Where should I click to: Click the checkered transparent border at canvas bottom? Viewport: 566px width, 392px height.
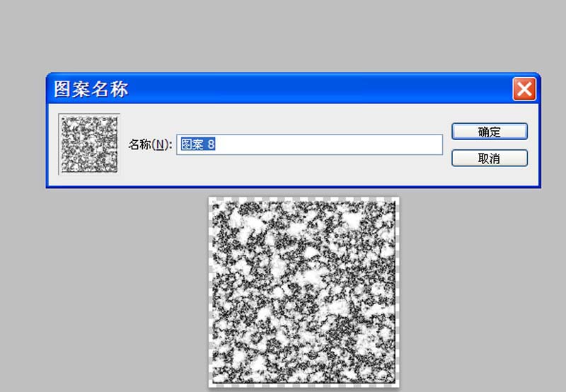pyautogui.click(x=304, y=385)
